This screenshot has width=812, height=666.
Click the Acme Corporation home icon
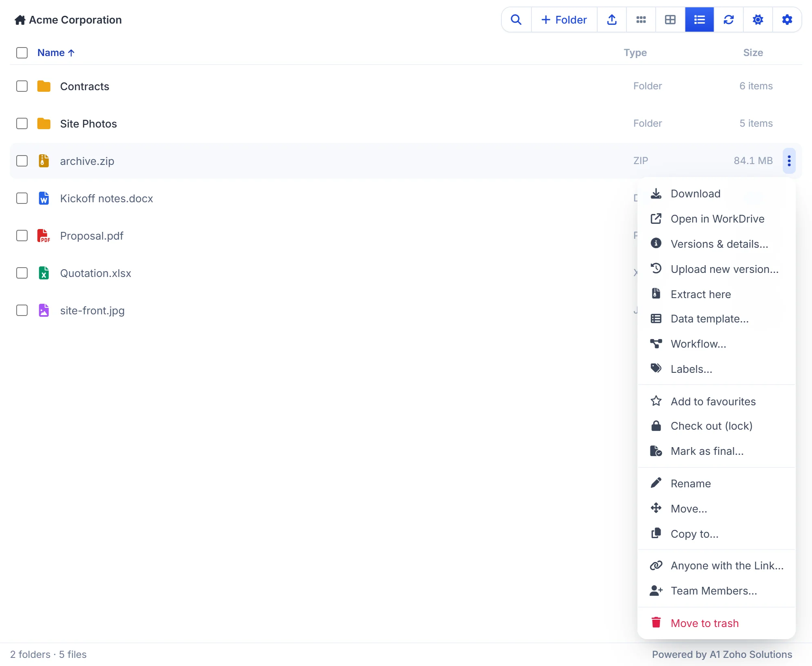[x=20, y=20]
